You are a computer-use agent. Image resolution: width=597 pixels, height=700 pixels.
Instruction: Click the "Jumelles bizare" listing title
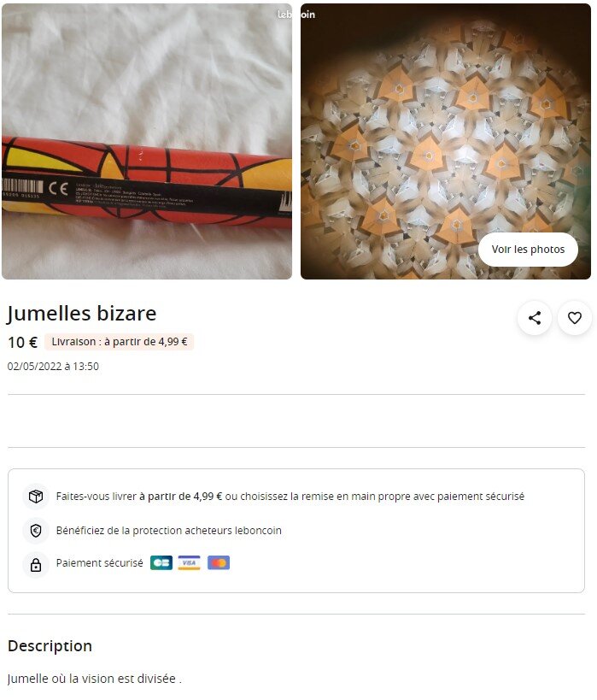point(82,314)
